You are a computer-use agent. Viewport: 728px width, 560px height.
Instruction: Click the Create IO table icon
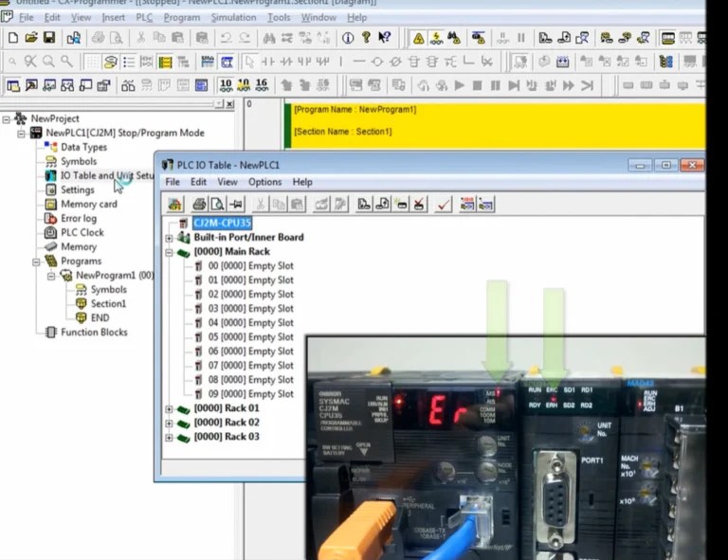tap(400, 204)
